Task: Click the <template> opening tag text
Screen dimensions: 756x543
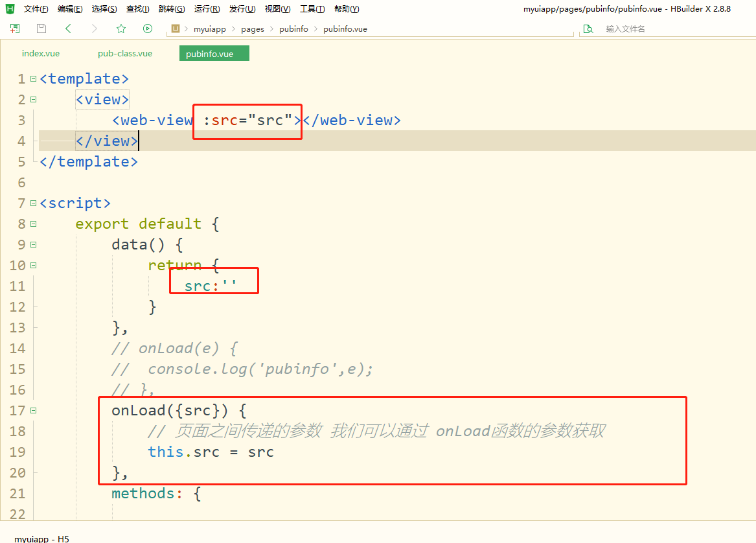Action: coord(84,78)
